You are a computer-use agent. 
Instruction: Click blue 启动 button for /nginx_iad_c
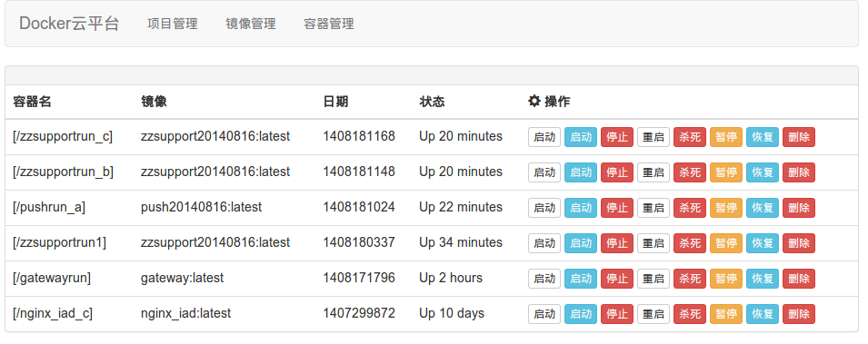coord(581,314)
